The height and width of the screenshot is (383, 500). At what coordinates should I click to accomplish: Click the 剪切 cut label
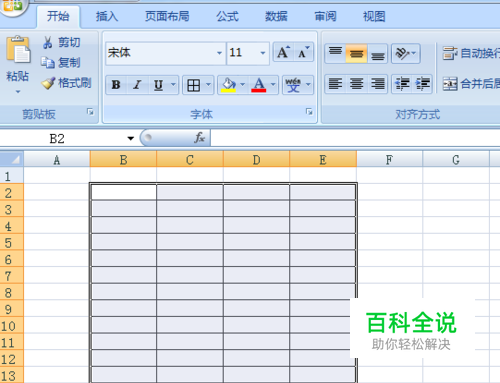69,43
